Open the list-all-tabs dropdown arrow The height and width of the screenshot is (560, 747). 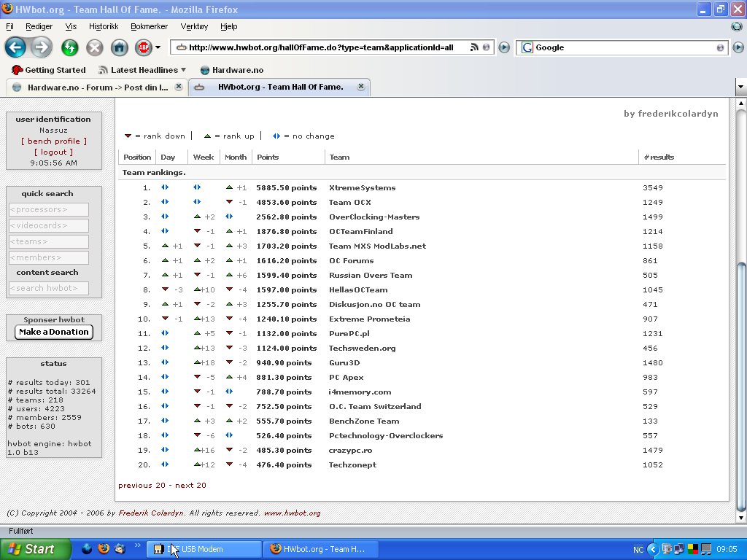click(x=741, y=87)
